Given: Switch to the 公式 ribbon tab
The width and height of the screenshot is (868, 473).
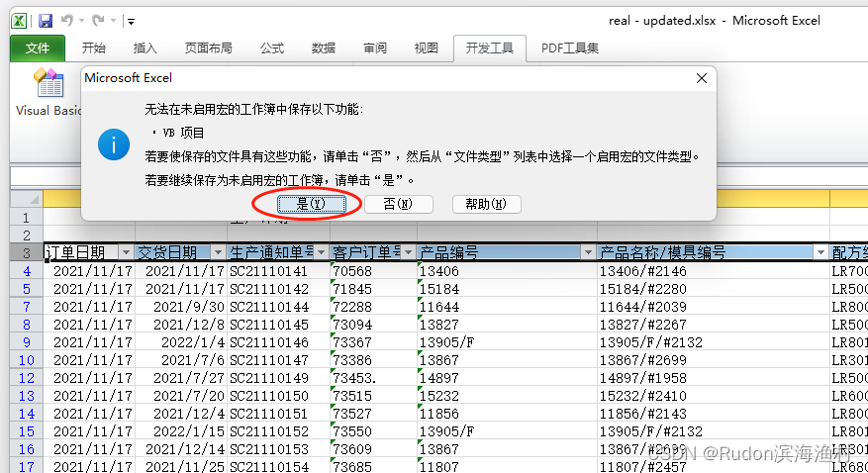Looking at the screenshot, I should pos(272,48).
